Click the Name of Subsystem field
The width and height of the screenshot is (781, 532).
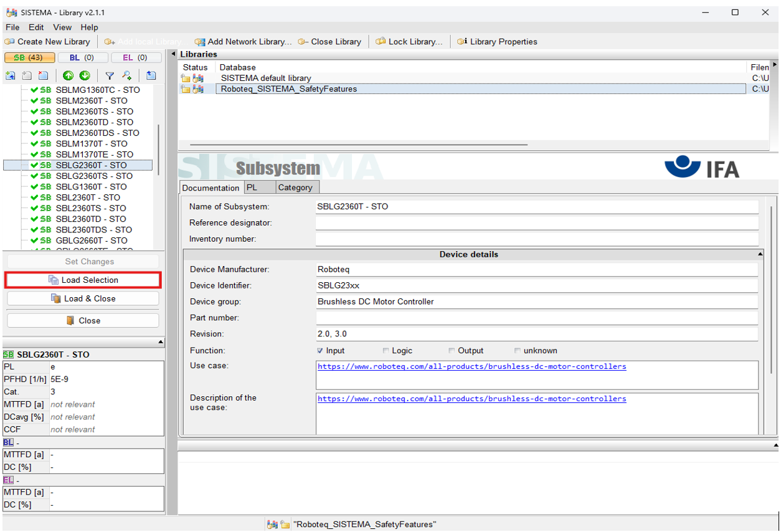tap(537, 207)
